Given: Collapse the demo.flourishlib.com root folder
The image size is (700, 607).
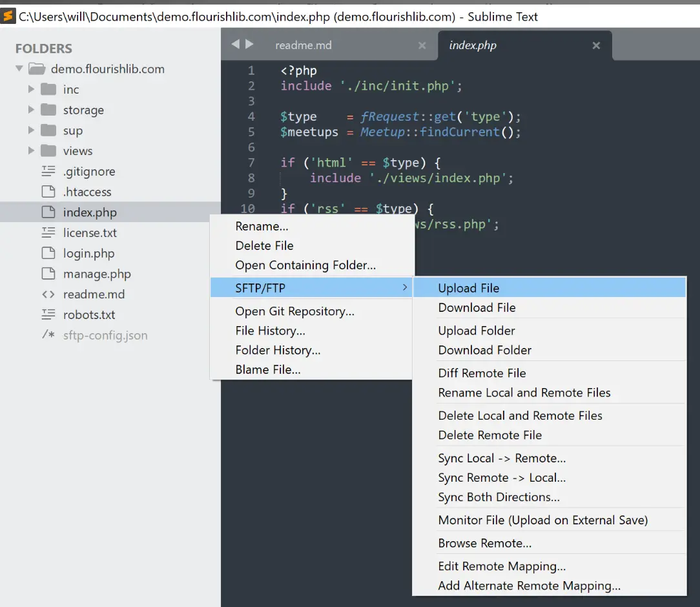Looking at the screenshot, I should click(19, 68).
